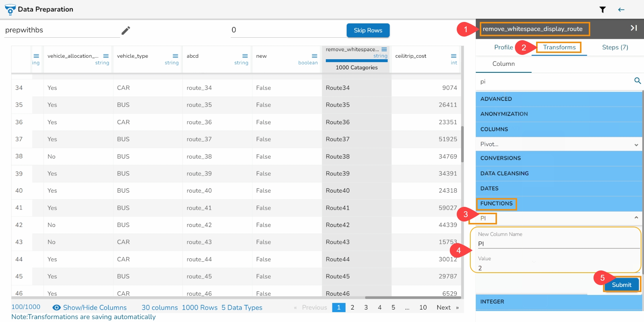
Task: Open the Steps (7) tab
Action: click(615, 47)
